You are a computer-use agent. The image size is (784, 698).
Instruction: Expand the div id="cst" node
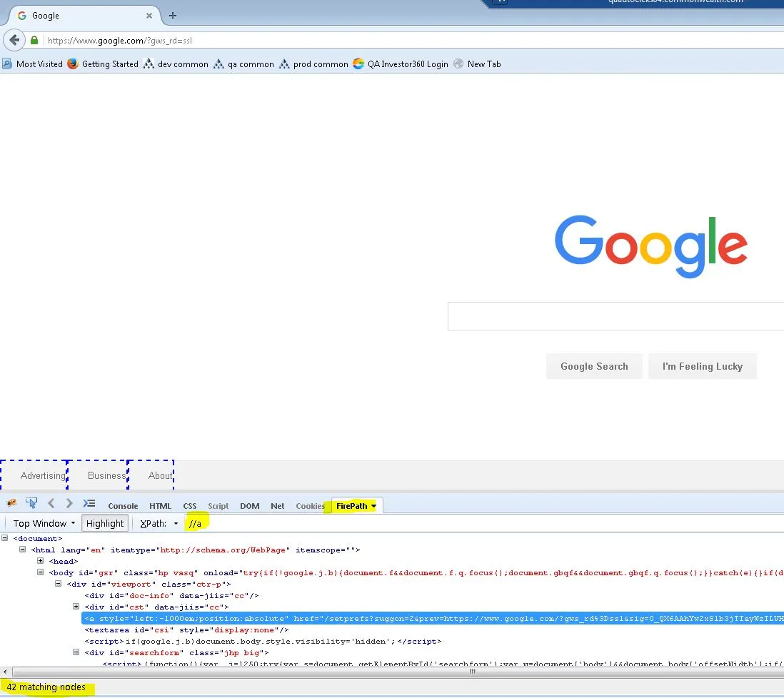76,607
